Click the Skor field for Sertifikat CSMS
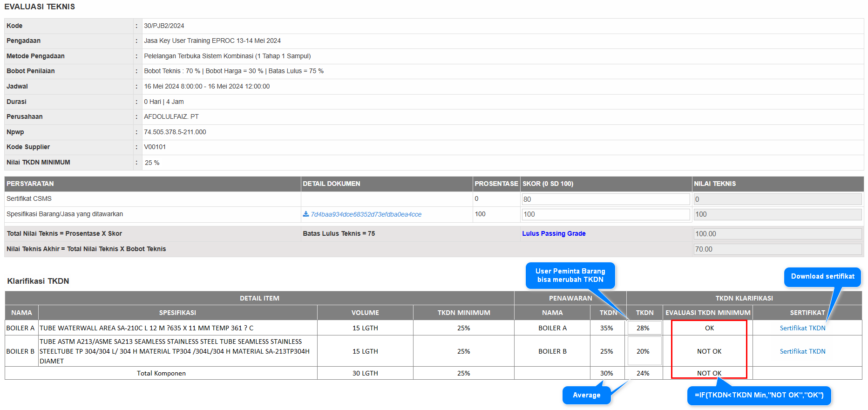This screenshot has width=868, height=410. pos(605,199)
